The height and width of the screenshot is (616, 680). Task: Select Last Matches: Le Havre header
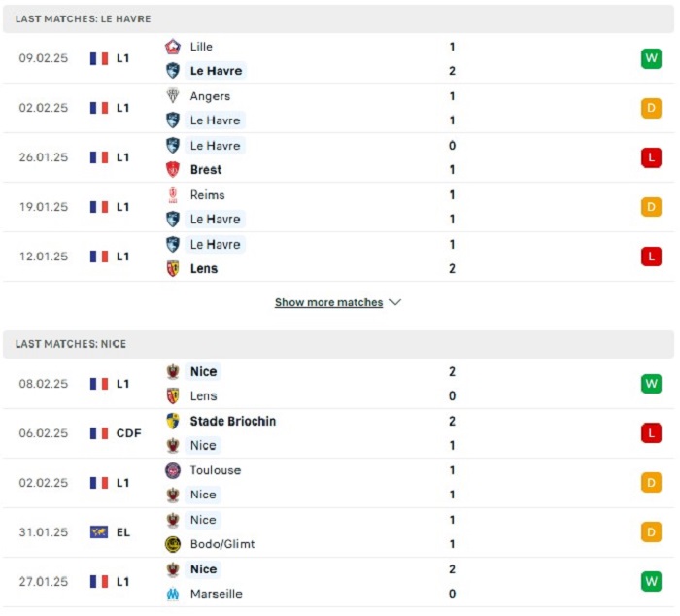(338, 19)
